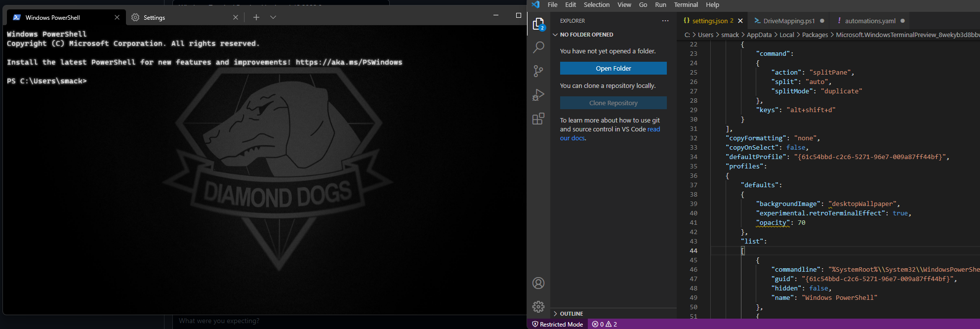Viewport: 980px width, 329px height.
Task: Click the Packages breadcrumb segment
Action: click(x=815, y=35)
